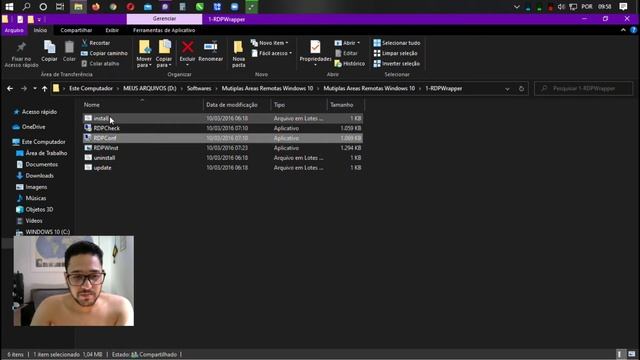Sort by Tamanho column header

coord(345,105)
